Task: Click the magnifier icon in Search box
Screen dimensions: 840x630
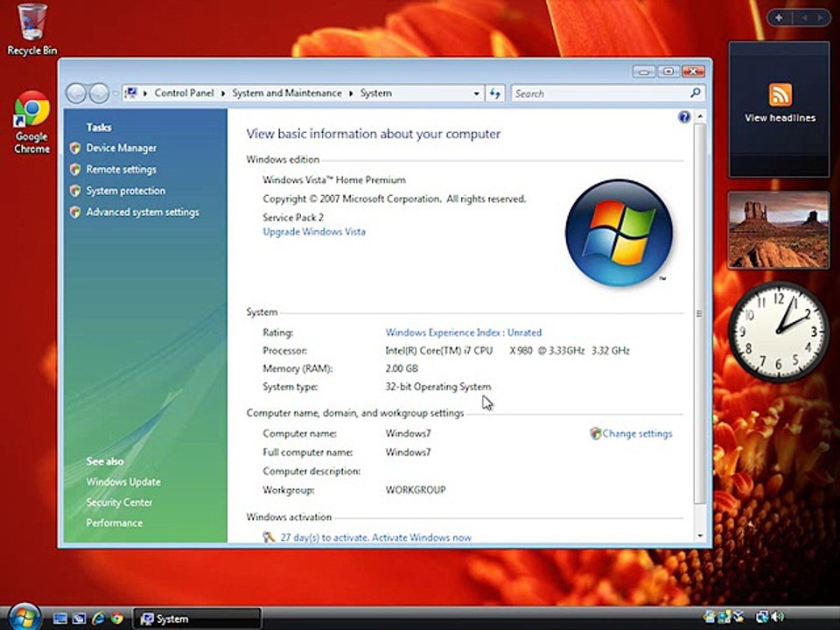Action: click(696, 94)
